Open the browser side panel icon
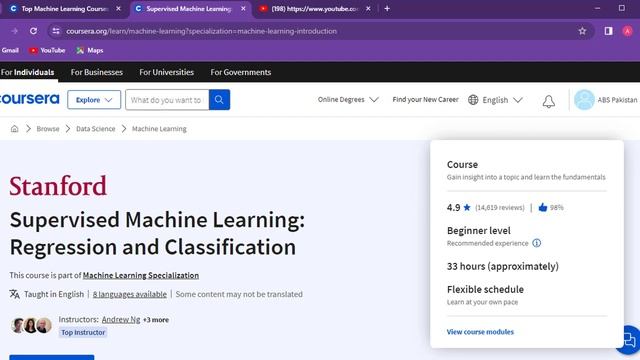Image resolution: width=640 pixels, height=360 pixels. tap(608, 31)
